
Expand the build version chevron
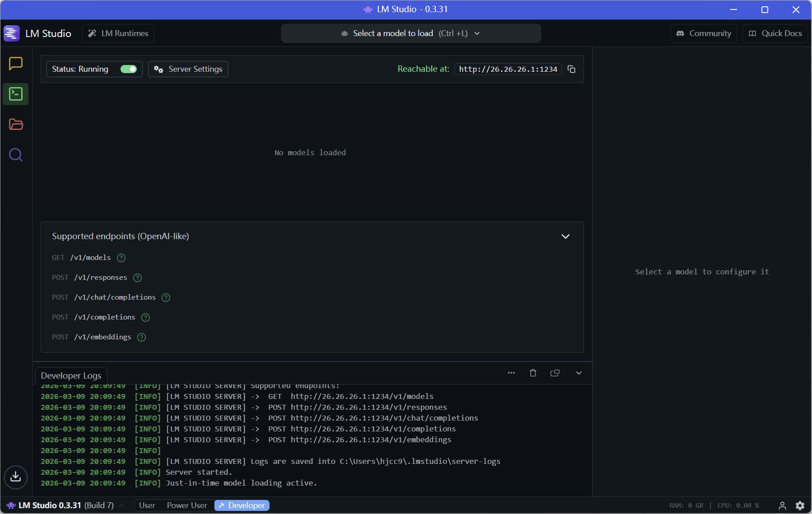(x=121, y=505)
